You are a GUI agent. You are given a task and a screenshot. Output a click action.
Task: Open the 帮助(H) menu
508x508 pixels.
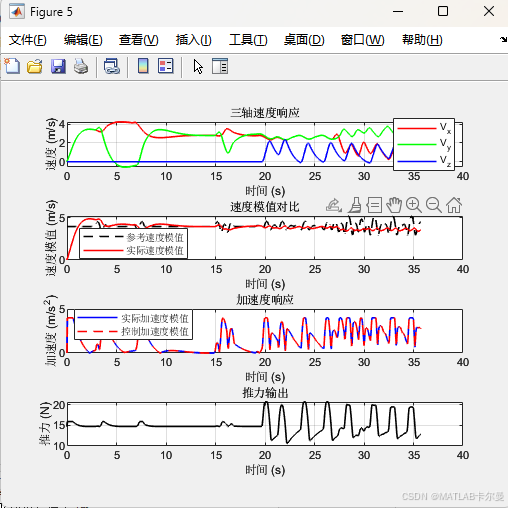[x=422, y=40]
